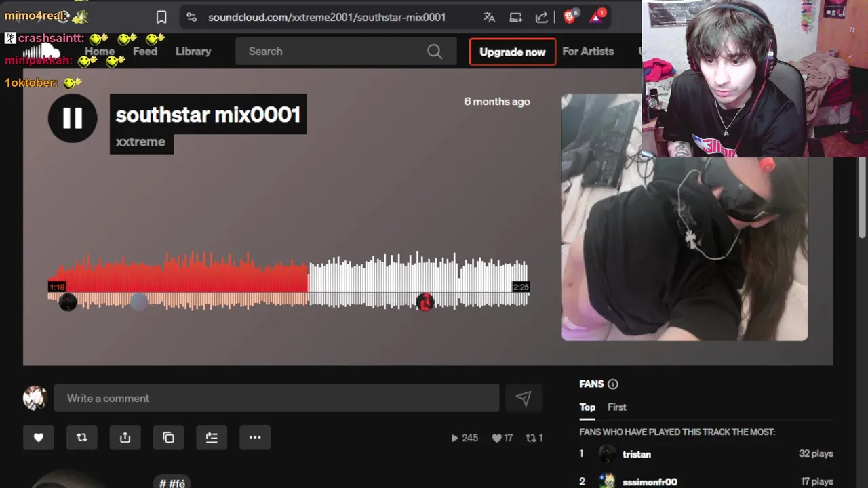Click the southstar mix0001 title
Image resolution: width=868 pixels, height=488 pixels.
point(208,115)
